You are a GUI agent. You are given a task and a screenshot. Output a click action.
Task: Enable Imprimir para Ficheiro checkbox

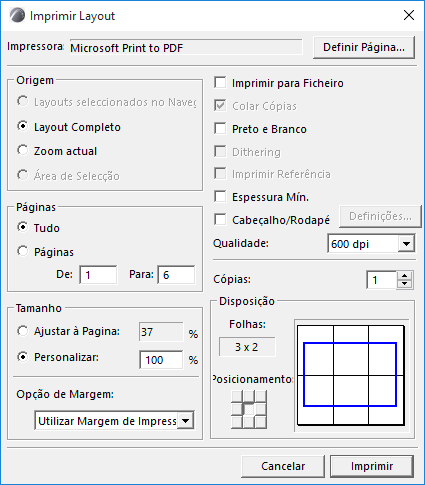click(x=220, y=83)
